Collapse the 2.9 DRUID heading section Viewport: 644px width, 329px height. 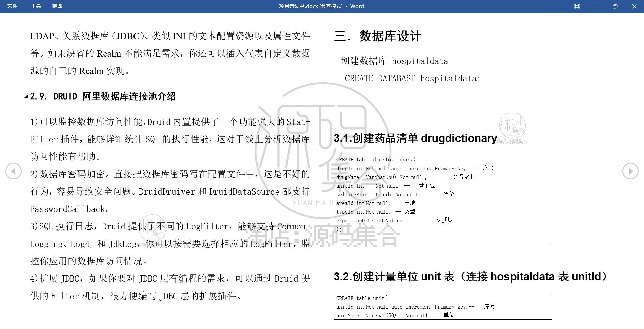pos(26,96)
